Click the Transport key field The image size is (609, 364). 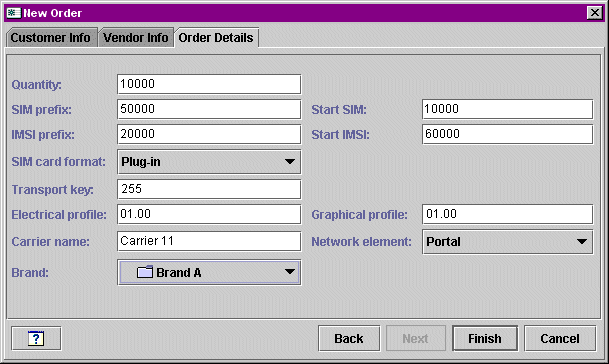209,189
